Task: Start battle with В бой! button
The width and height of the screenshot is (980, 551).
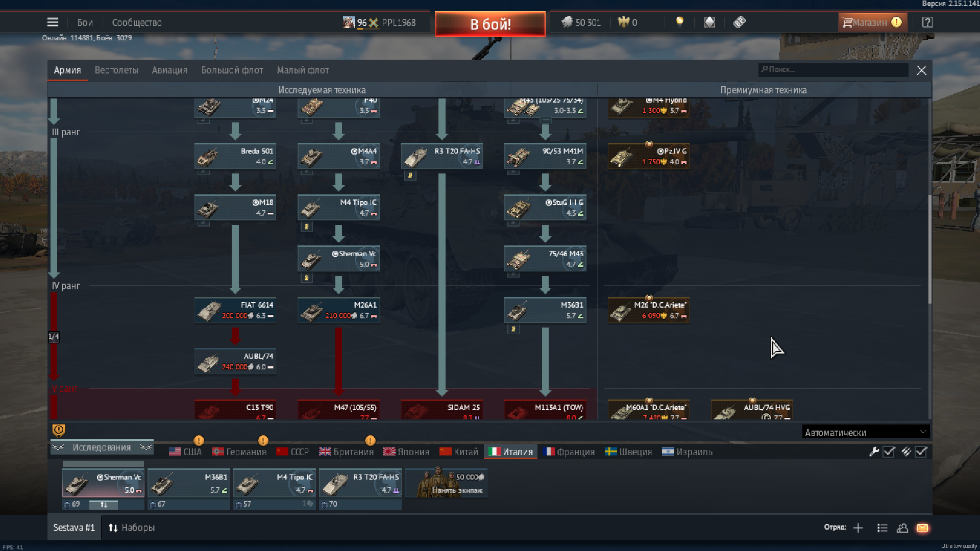Action: [x=490, y=23]
